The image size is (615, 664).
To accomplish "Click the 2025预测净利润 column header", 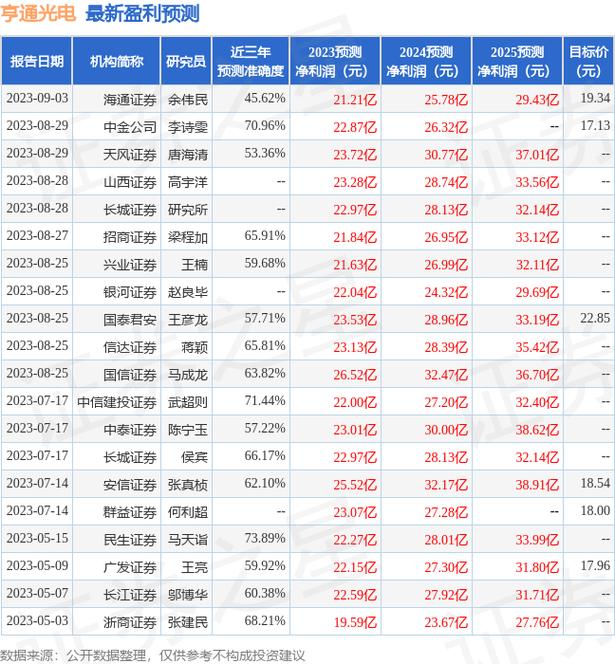I will 517,61.
